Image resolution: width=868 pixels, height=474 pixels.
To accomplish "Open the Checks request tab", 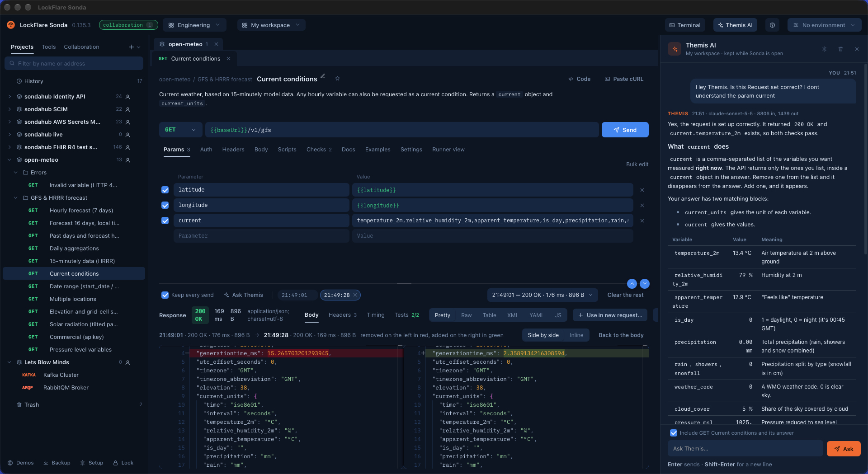I will tap(319, 150).
